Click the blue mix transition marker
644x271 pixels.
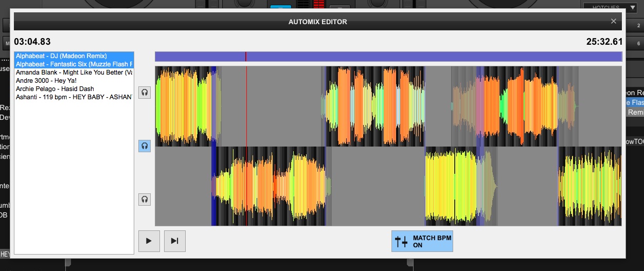coord(214,186)
